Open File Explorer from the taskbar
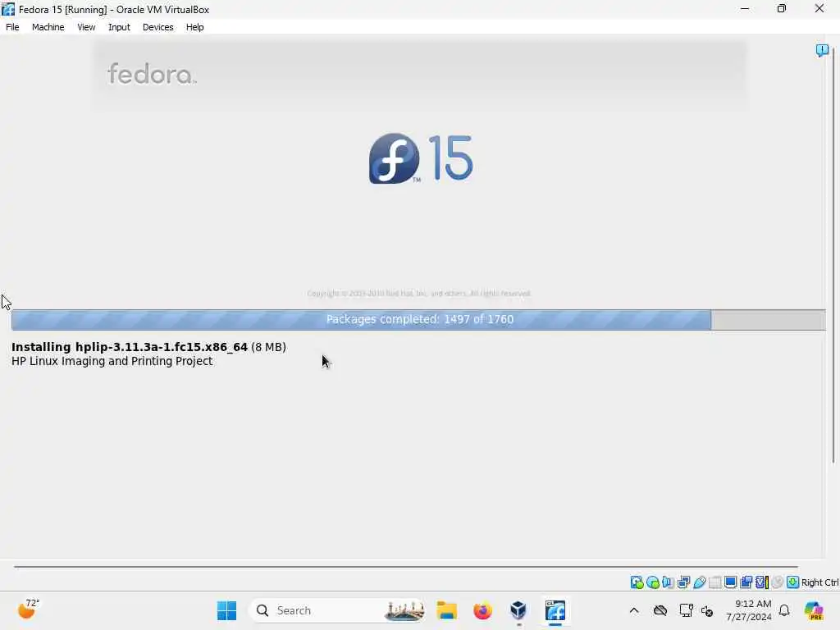840x630 pixels. 447,610
